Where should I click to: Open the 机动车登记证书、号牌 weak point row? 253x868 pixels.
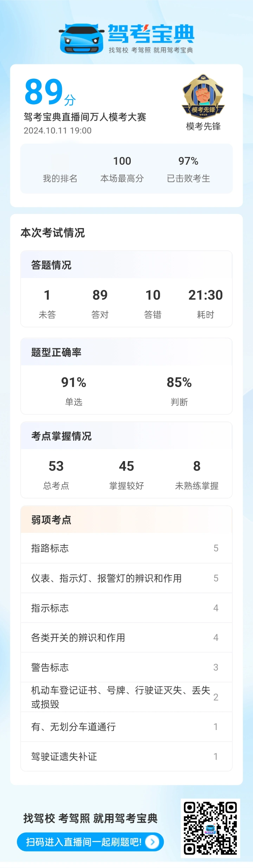click(x=126, y=697)
